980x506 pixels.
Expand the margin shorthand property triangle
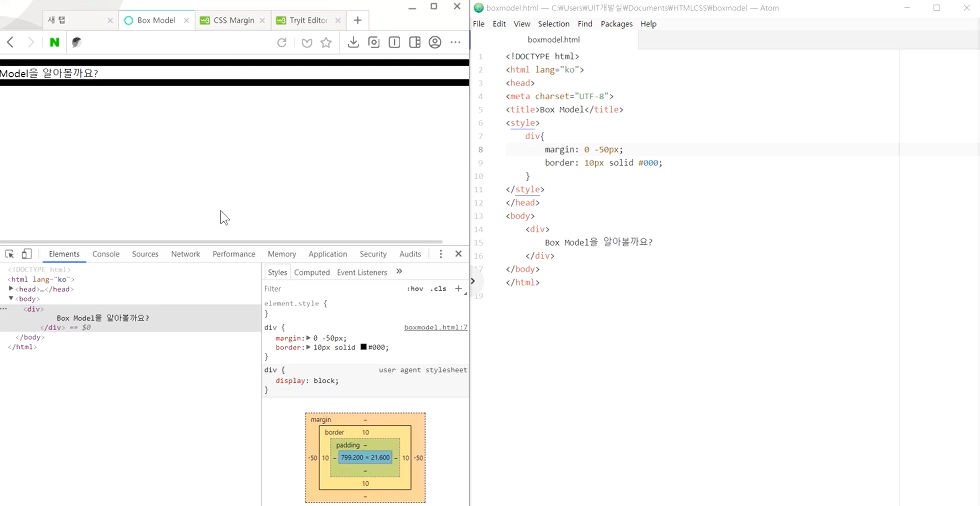pyautogui.click(x=309, y=338)
